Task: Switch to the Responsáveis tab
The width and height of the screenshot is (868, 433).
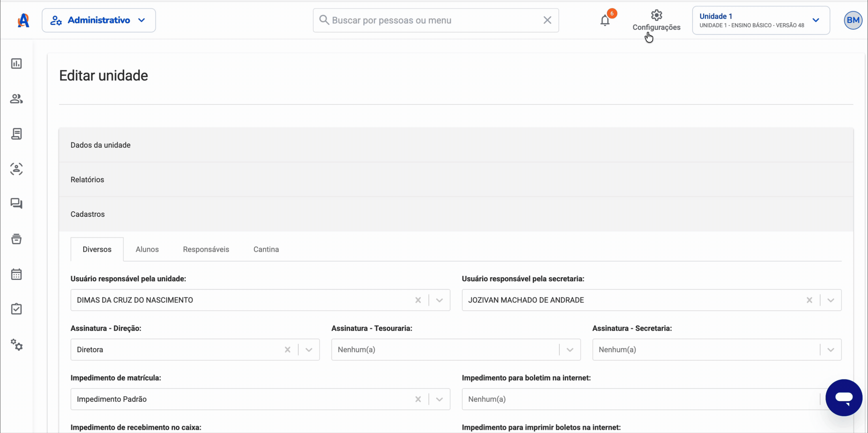Action: click(x=206, y=249)
